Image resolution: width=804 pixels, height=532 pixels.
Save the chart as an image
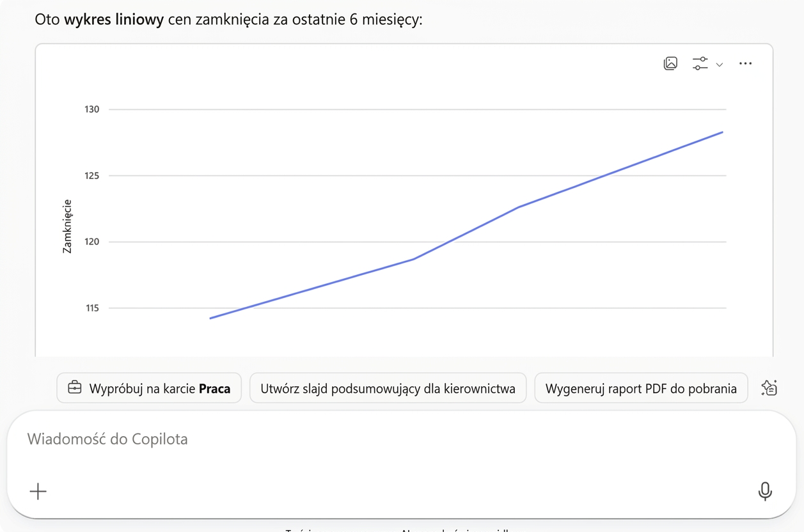pyautogui.click(x=670, y=63)
